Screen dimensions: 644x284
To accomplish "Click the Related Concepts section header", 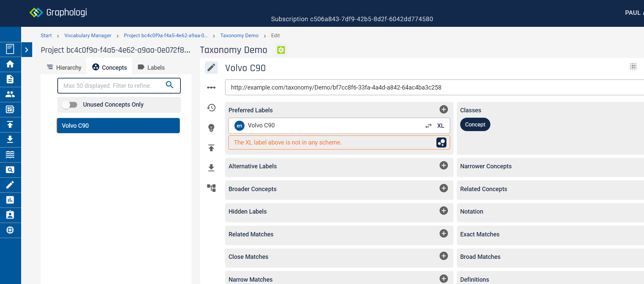I will [x=483, y=189].
